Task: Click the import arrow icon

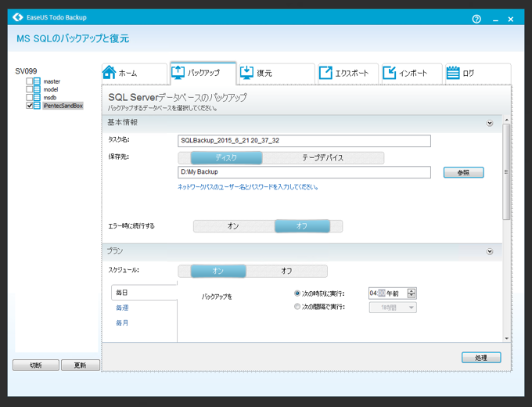Action: 389,73
